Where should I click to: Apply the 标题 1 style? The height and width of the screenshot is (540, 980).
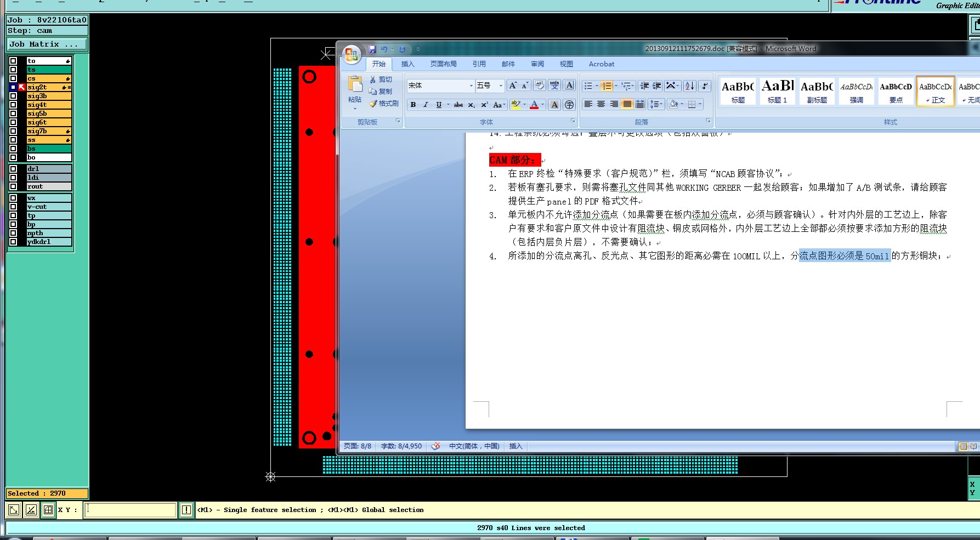(777, 91)
